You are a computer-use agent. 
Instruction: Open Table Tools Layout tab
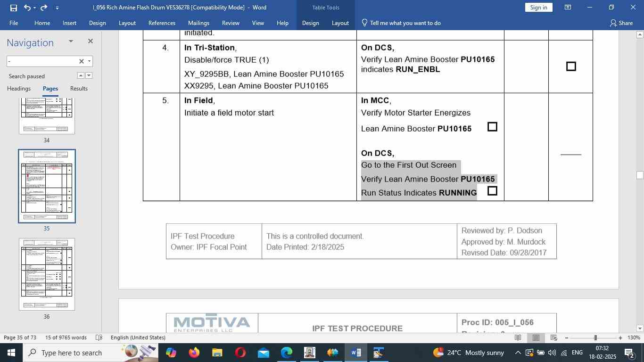point(340,23)
